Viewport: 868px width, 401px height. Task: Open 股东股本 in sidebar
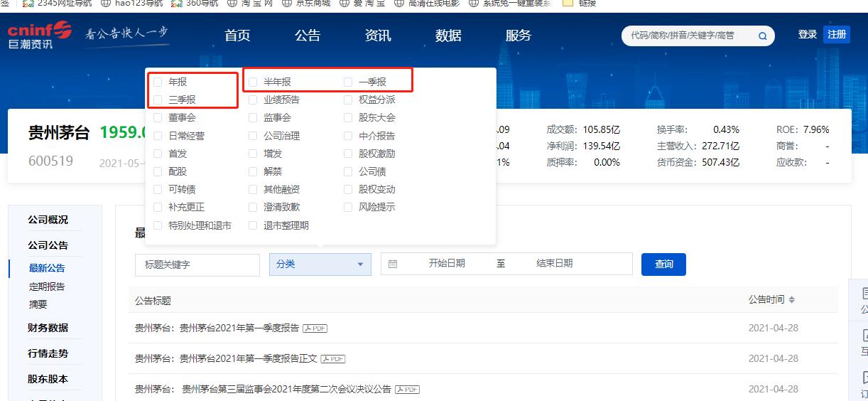(48, 379)
